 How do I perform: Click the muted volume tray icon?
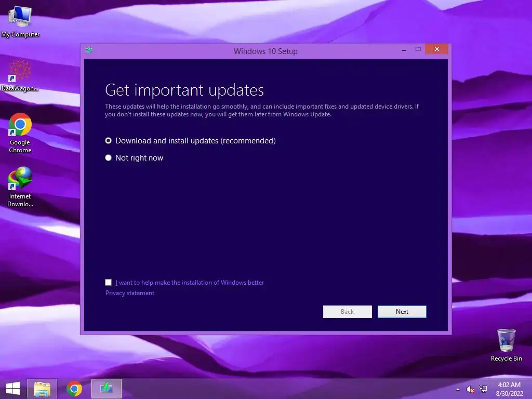[470, 389]
